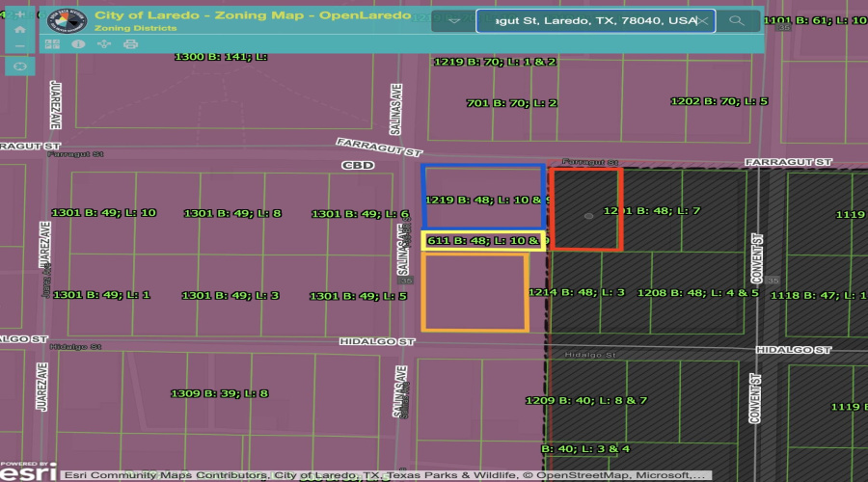Zoom out using the minus button
Image resolution: width=868 pixels, height=482 pixels.
[x=19, y=45]
